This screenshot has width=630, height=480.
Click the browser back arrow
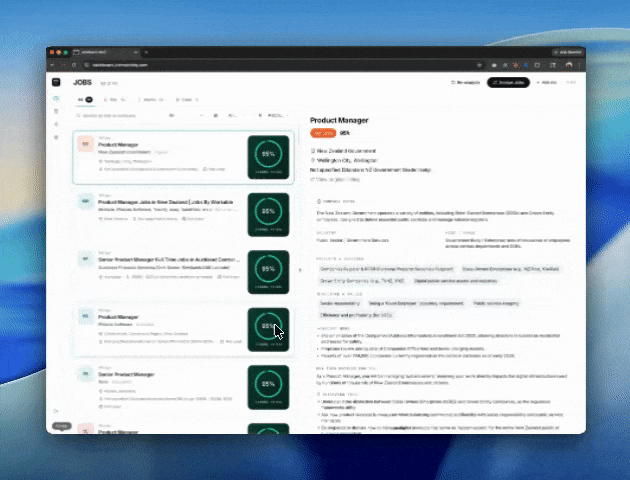click(x=53, y=65)
